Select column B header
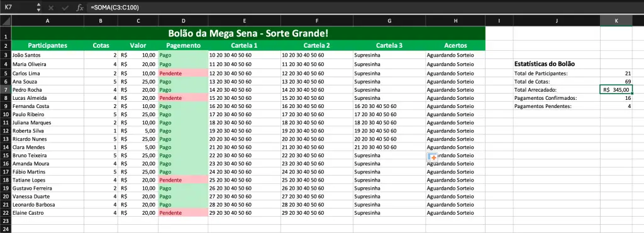This screenshot has height=233, width=644. click(101, 21)
